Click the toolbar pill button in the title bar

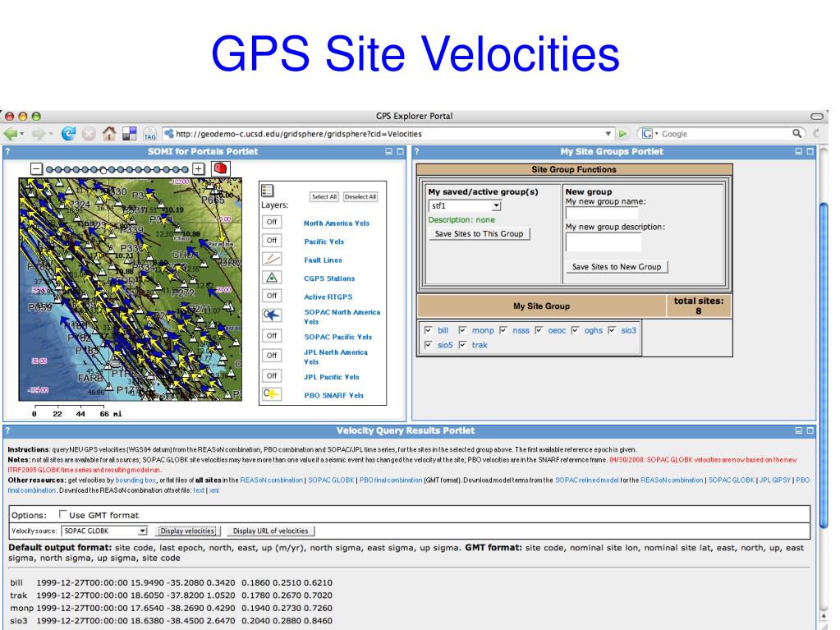(x=816, y=117)
